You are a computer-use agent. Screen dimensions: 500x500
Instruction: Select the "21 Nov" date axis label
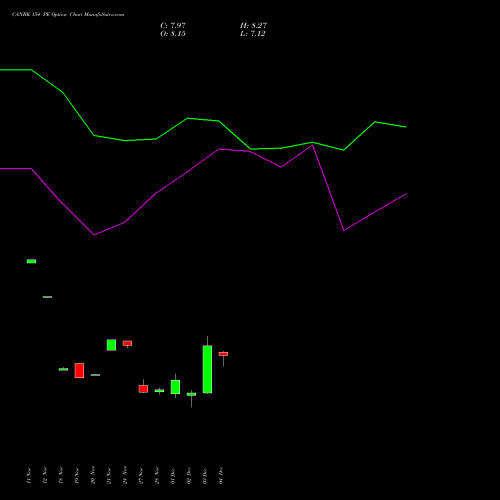coord(109,475)
